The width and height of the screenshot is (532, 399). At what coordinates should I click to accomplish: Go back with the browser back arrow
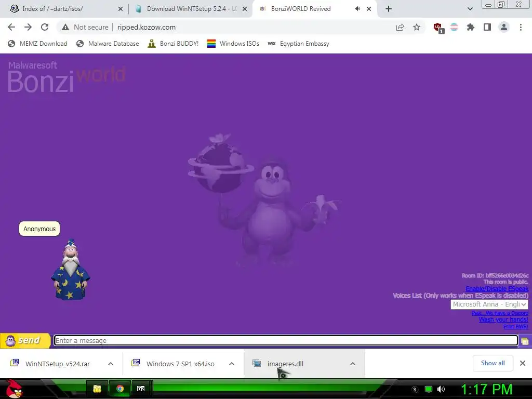(11, 27)
